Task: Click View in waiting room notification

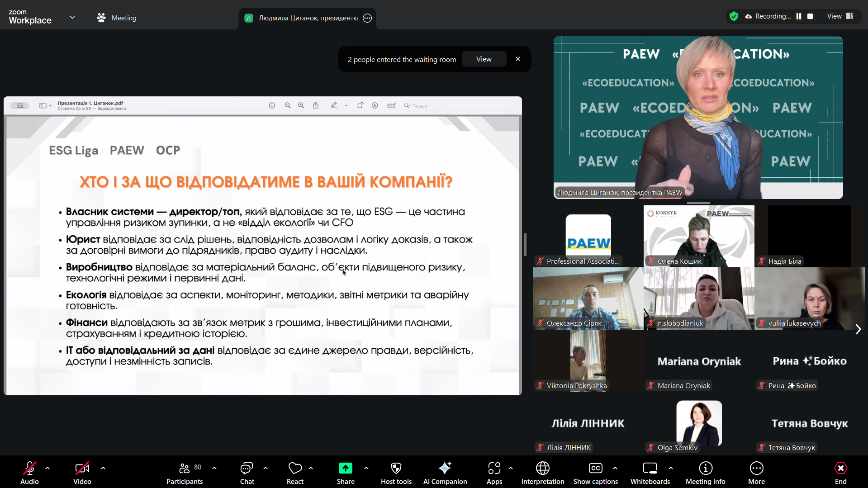Action: click(x=484, y=59)
